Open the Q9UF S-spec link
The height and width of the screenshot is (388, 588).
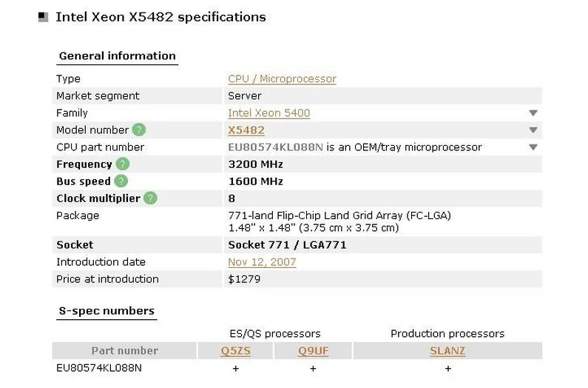click(x=313, y=351)
